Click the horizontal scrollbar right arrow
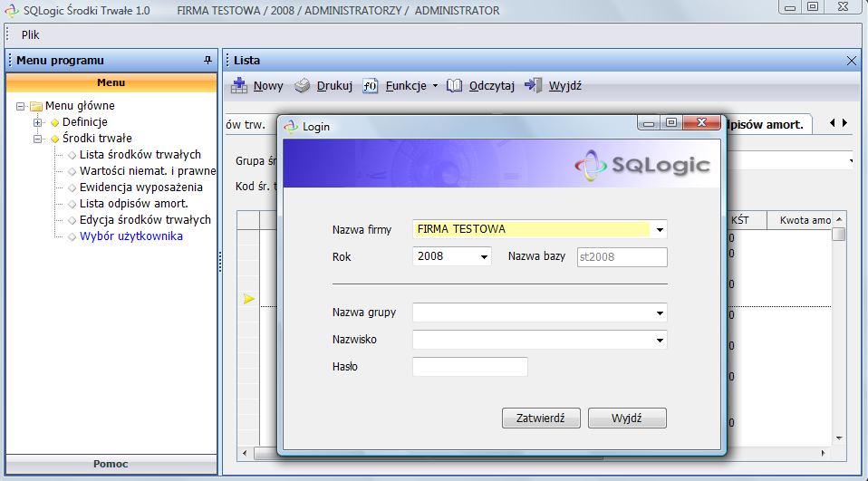 [x=824, y=453]
